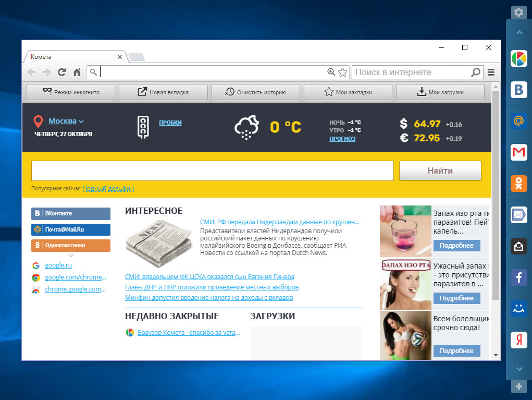Open news about РФ передала Нидерландам данные
The width and height of the screenshot is (532, 400).
point(280,222)
